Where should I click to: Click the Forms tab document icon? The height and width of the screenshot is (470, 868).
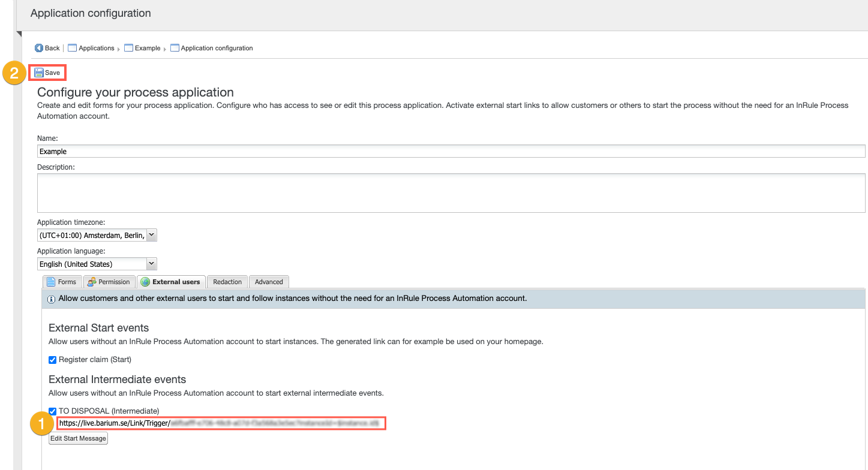coord(52,282)
